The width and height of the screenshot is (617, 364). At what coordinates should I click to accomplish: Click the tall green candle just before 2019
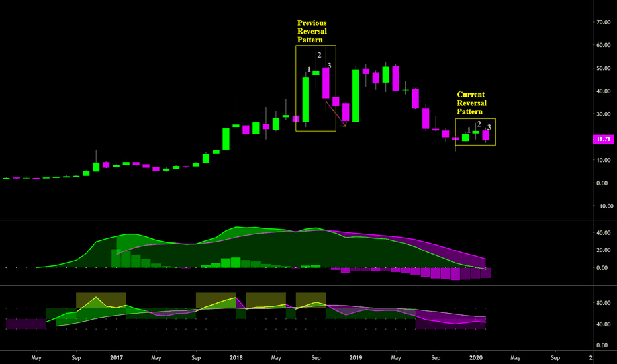pos(356,96)
